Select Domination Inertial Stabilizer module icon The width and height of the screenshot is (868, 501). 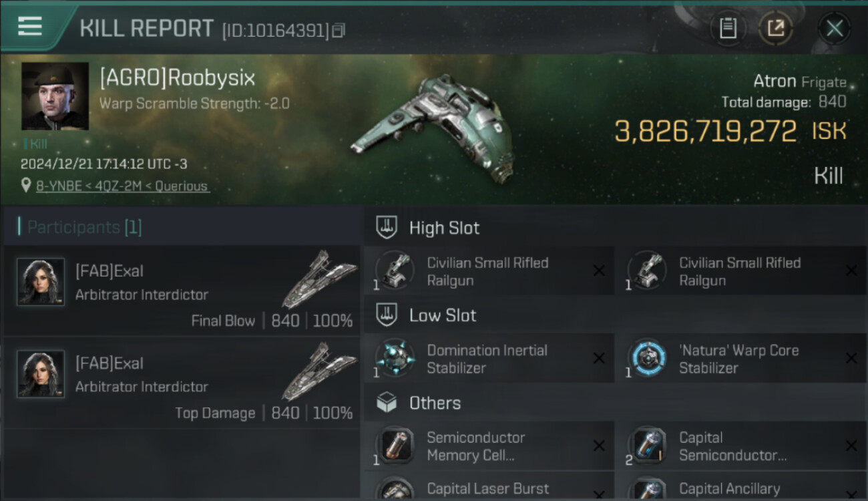click(395, 358)
